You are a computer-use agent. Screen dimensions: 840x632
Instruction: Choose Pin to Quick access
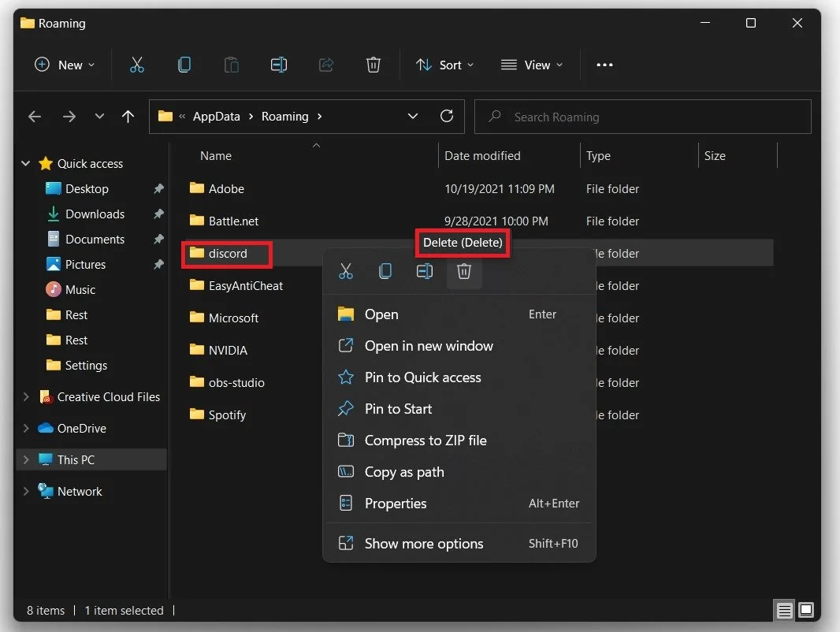[459, 377]
